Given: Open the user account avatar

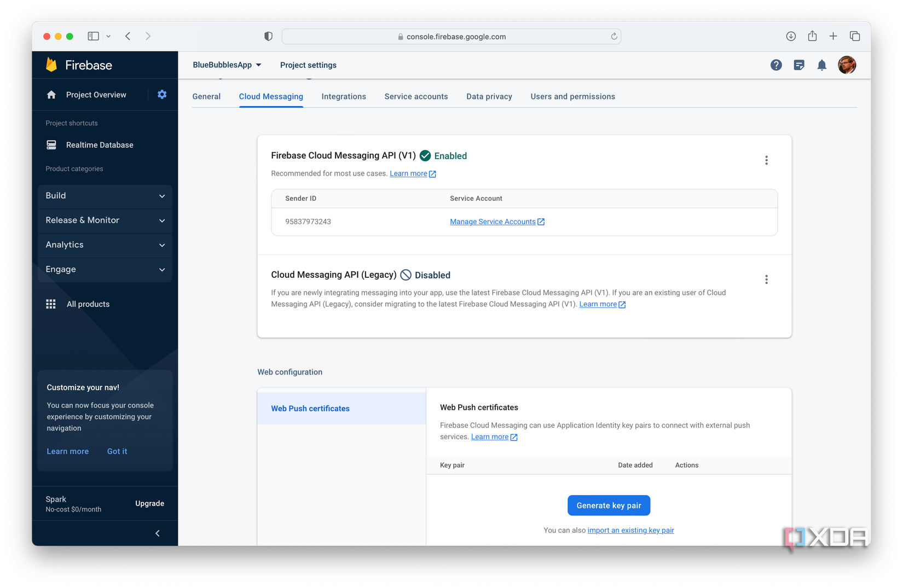Looking at the screenshot, I should click(x=847, y=65).
